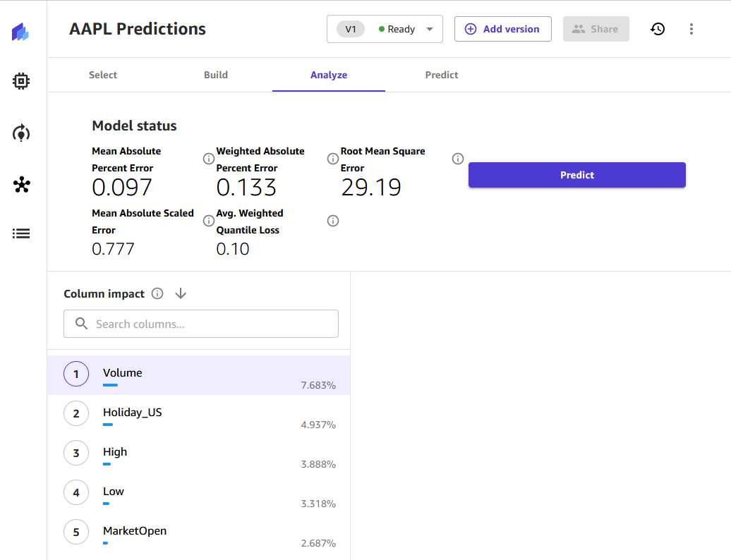Click the 0.777 metric value

click(x=113, y=249)
